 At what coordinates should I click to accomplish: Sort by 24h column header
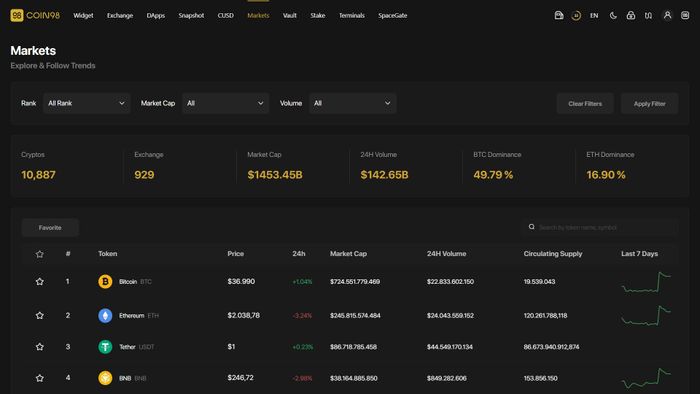click(x=299, y=253)
